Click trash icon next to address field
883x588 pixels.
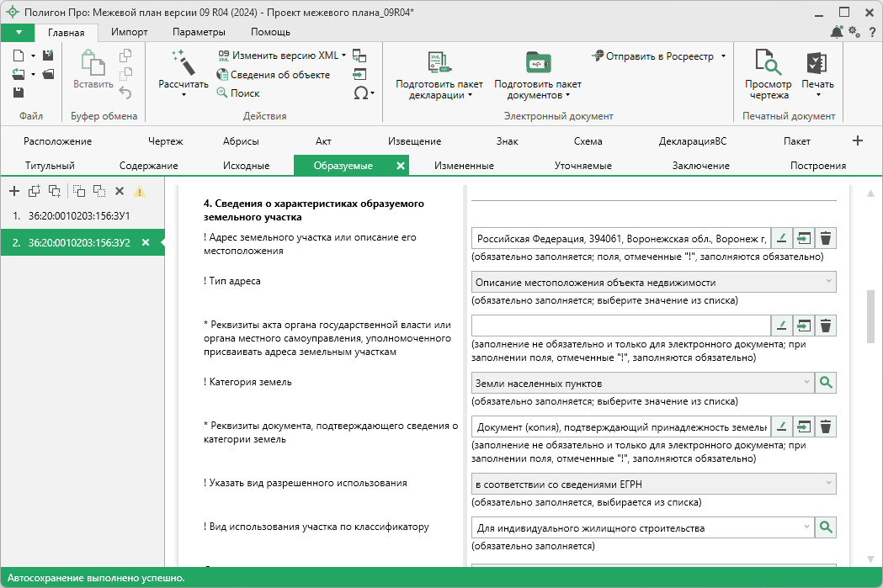point(827,239)
